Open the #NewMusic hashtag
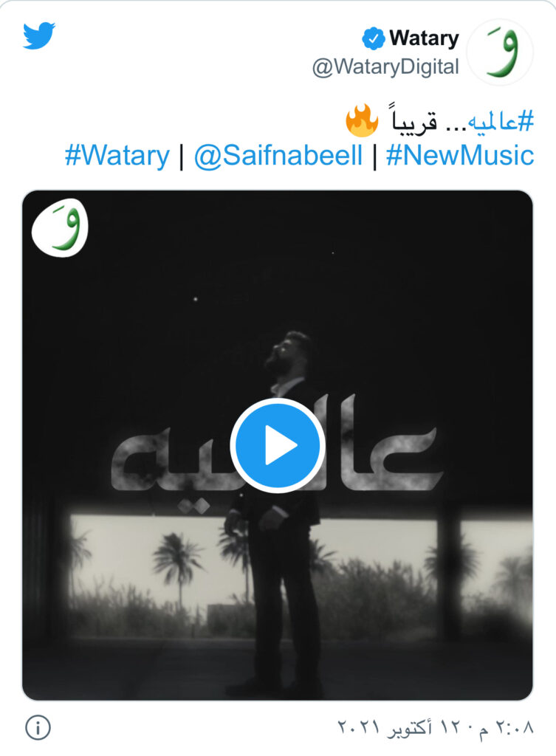The image size is (556, 756). pos(460,155)
